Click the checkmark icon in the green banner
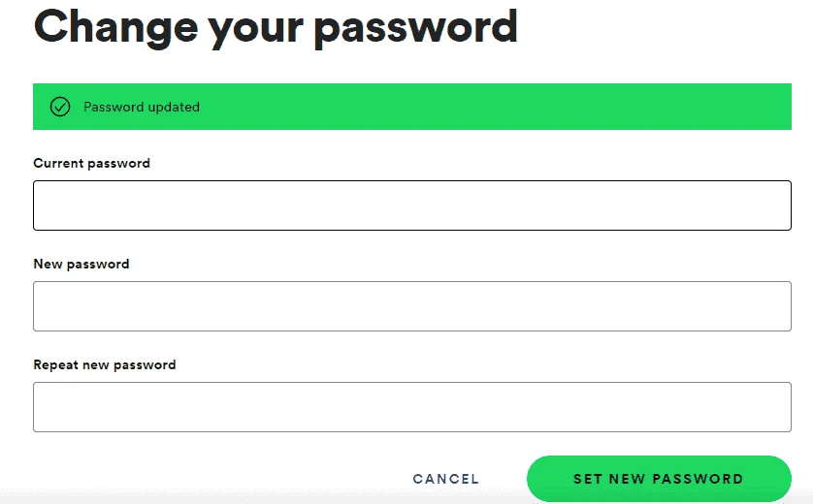Viewport: 813px width, 504px height. click(60, 107)
